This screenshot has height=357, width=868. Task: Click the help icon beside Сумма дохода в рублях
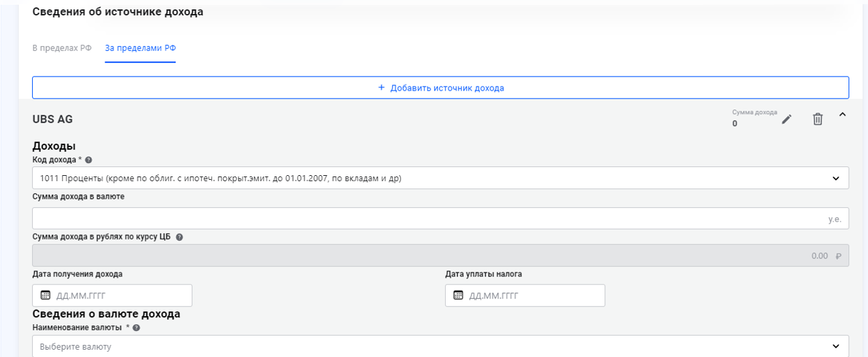179,237
